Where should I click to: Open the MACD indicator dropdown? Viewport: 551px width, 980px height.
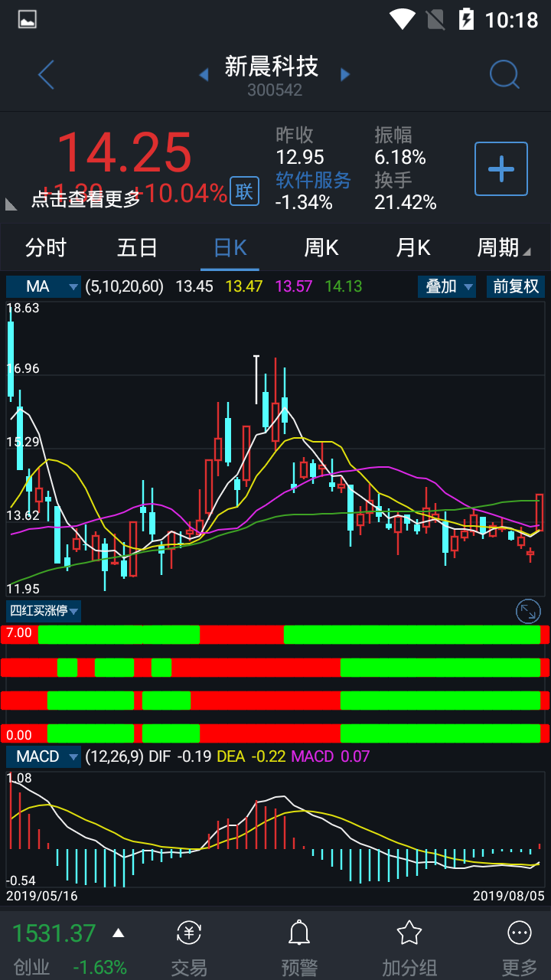click(x=44, y=756)
